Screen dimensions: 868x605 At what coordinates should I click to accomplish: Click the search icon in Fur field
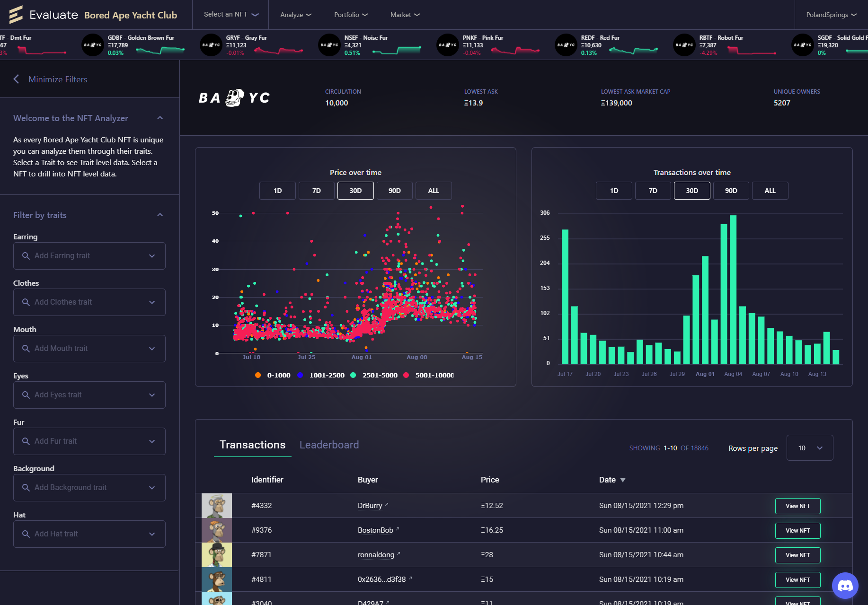pos(26,441)
